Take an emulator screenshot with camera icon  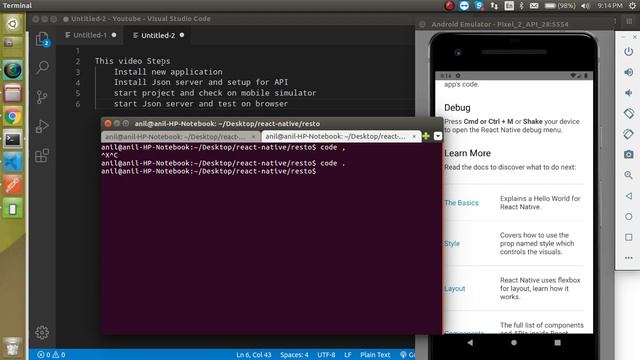tap(629, 154)
